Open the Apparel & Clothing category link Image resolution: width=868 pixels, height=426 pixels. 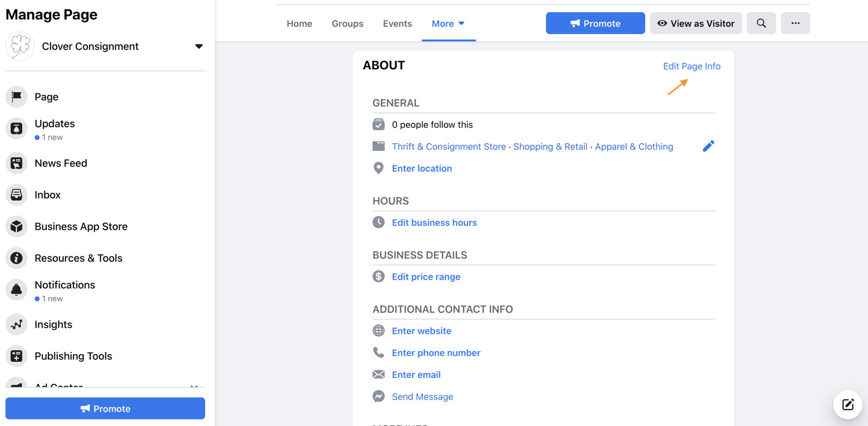point(634,146)
